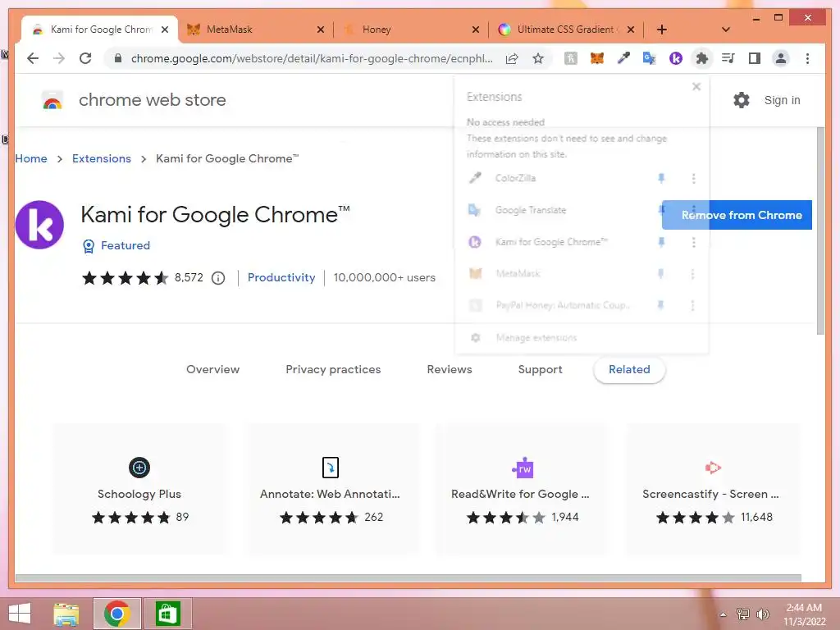
Task: Open Annotate: Web Annotation card
Action: (x=331, y=489)
